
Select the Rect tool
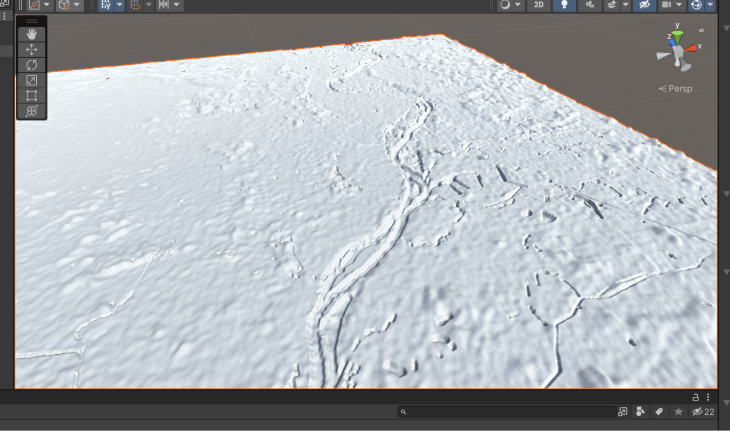(x=32, y=96)
